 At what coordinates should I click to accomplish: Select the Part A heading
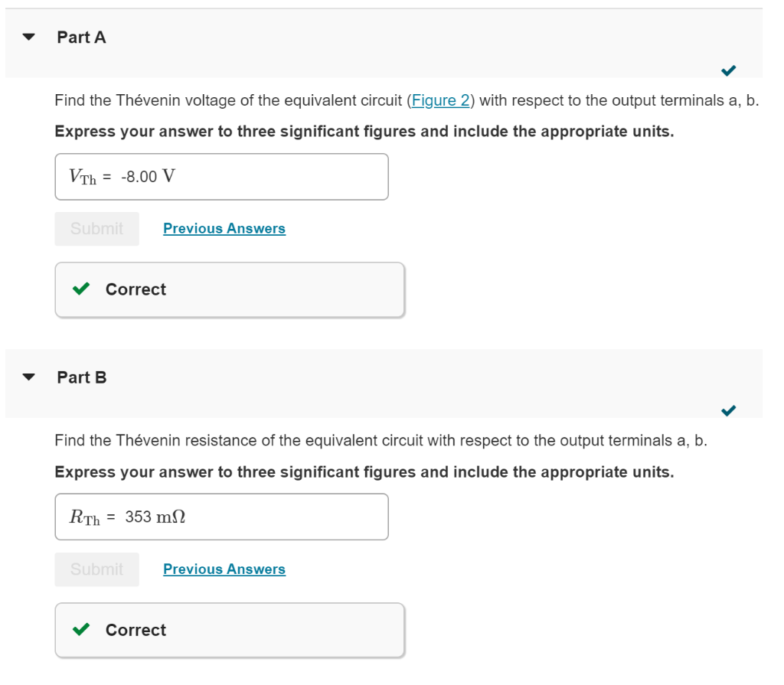(81, 37)
